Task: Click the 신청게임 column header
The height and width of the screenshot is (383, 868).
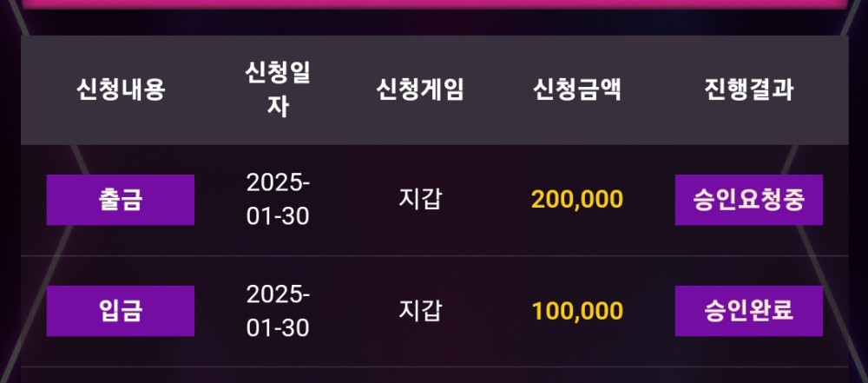Action: point(420,89)
